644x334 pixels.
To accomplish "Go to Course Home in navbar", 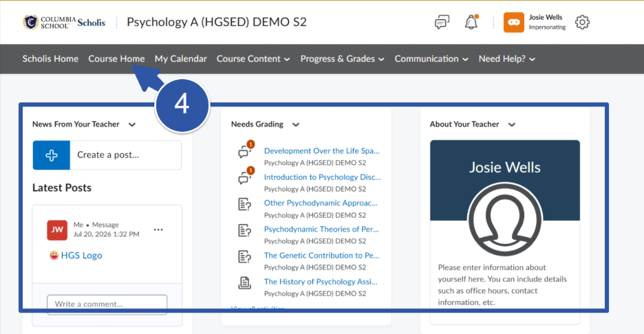I will (116, 58).
